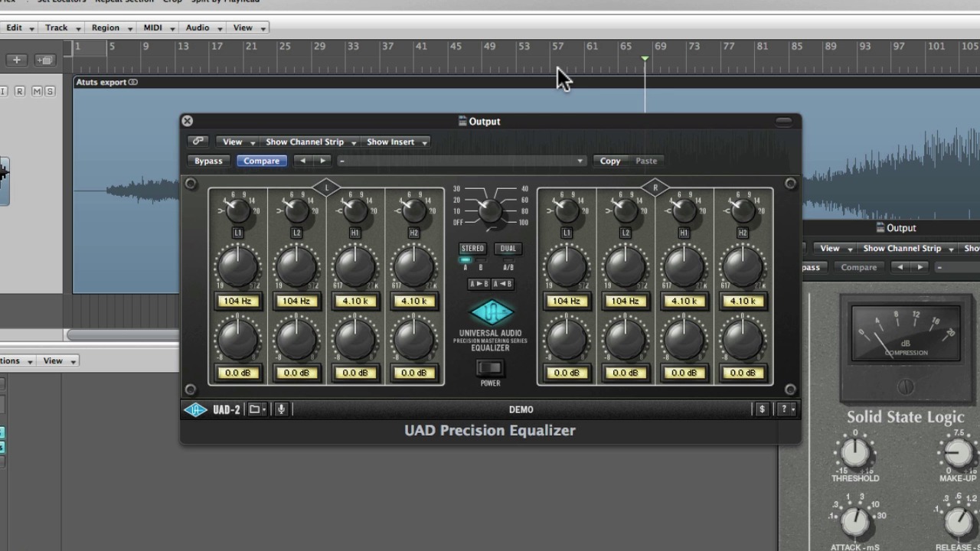The image size is (980, 551).
Task: Enable STEREO mode on the equalizer
Action: [x=472, y=249]
